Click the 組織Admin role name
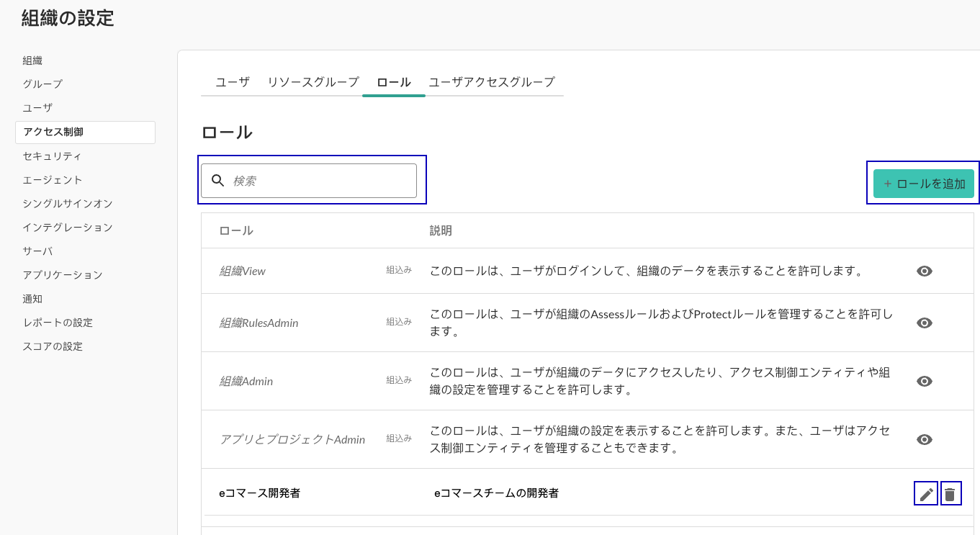 click(246, 382)
